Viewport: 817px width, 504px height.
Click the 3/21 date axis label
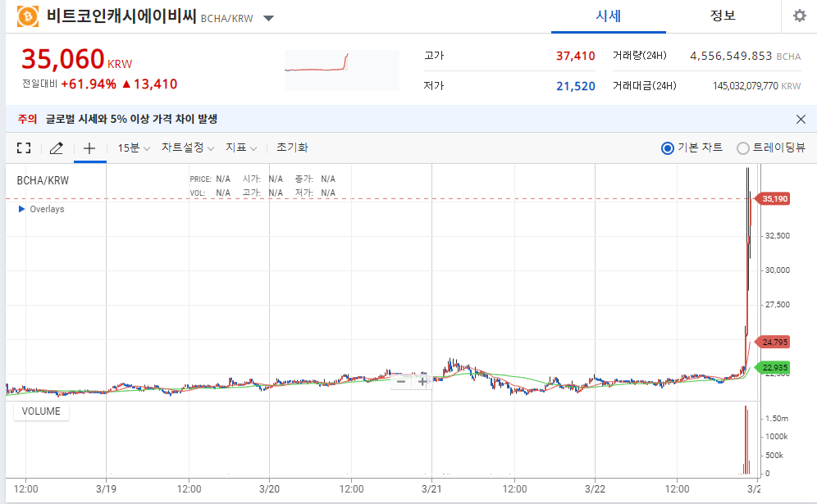pyautogui.click(x=431, y=489)
